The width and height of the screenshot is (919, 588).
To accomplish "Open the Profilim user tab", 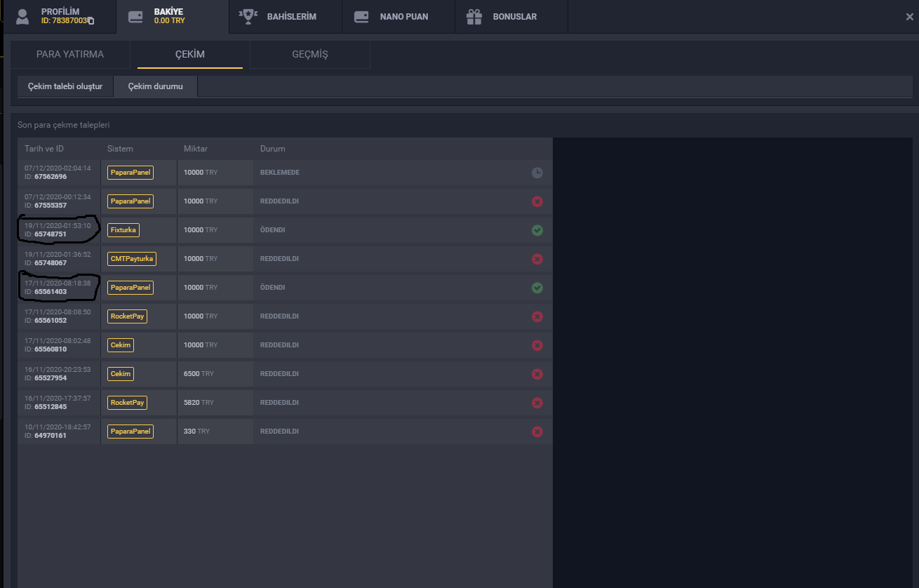I will 60,16.
